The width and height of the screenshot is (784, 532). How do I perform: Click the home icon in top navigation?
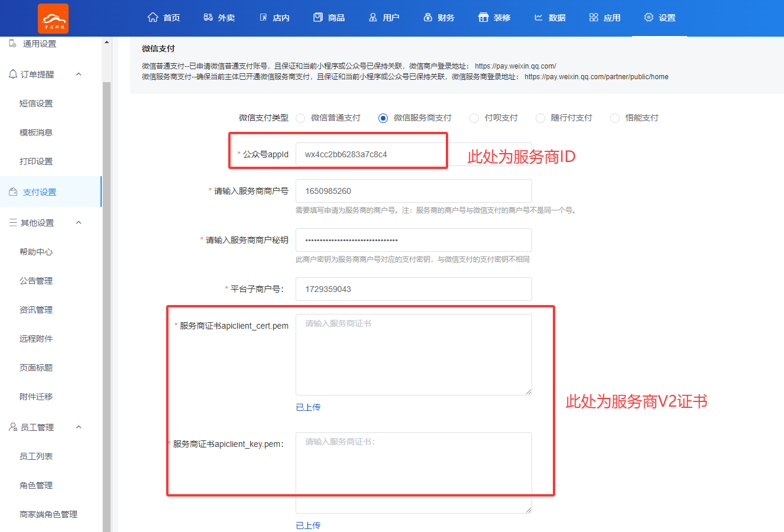(153, 17)
